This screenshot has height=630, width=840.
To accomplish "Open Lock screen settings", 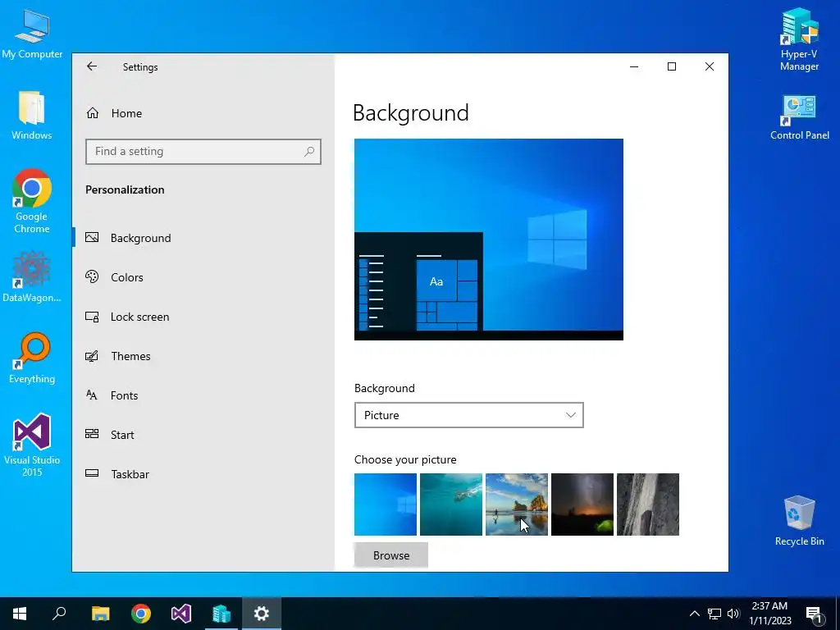I will (203, 317).
